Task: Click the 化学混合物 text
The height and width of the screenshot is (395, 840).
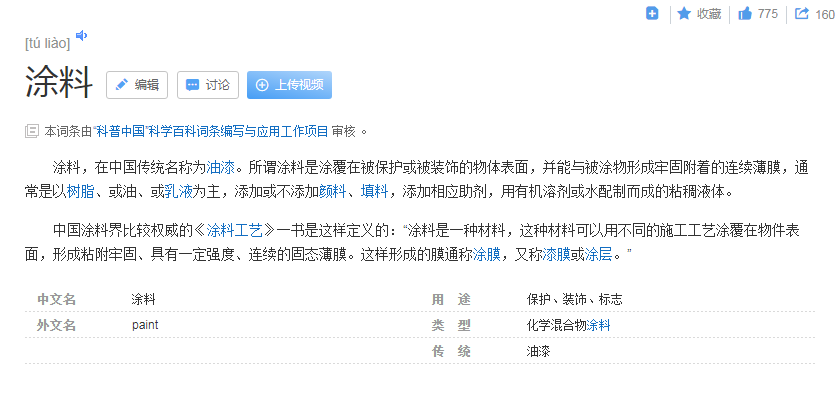Action: [557, 325]
